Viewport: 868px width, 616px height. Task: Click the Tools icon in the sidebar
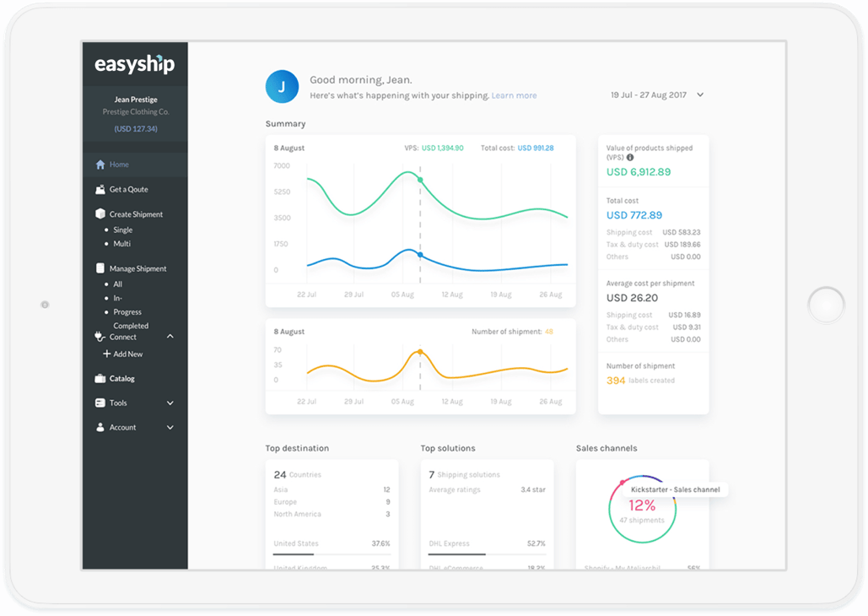(x=100, y=403)
